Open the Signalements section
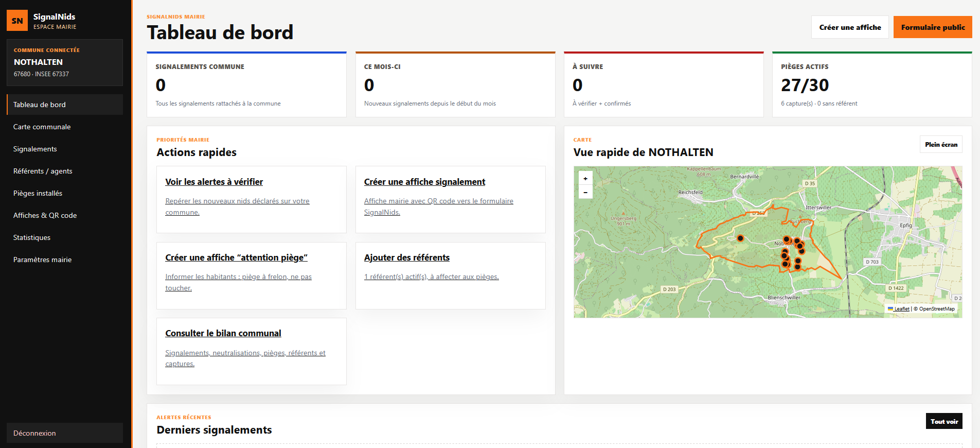This screenshot has width=980, height=448. tap(65, 149)
